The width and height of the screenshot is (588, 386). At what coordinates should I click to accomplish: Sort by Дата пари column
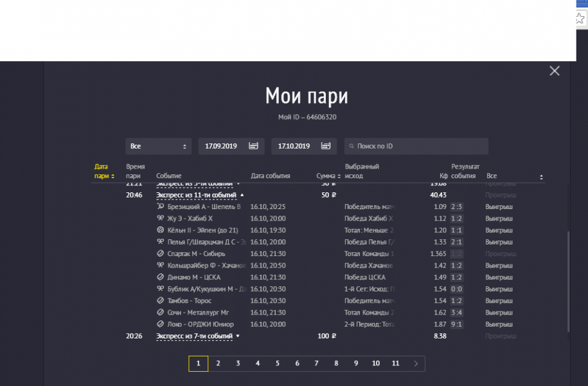pyautogui.click(x=104, y=171)
